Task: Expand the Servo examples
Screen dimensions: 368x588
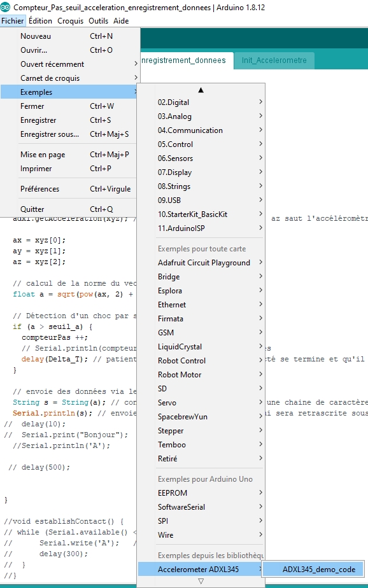Action: (201, 403)
